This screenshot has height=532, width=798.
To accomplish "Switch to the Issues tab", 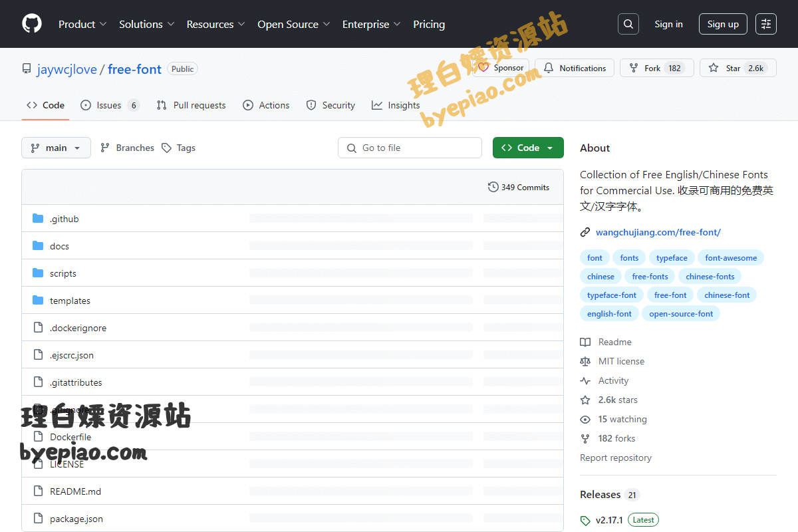I will point(110,105).
